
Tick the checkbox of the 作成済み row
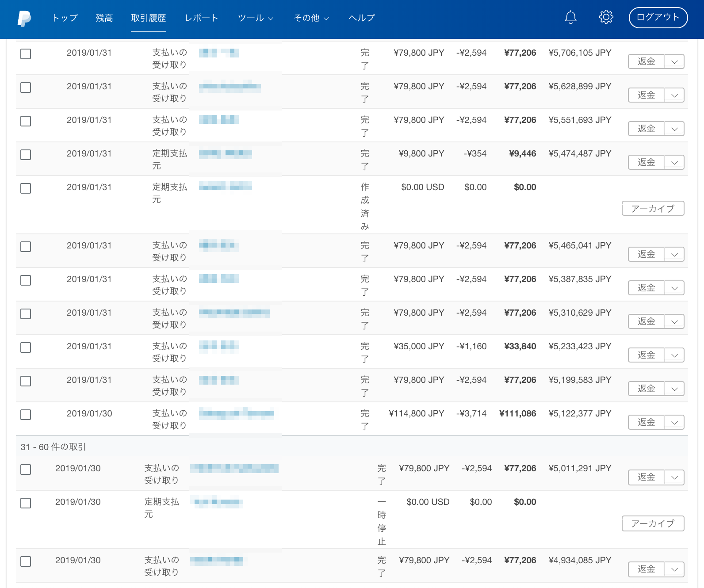point(26,188)
